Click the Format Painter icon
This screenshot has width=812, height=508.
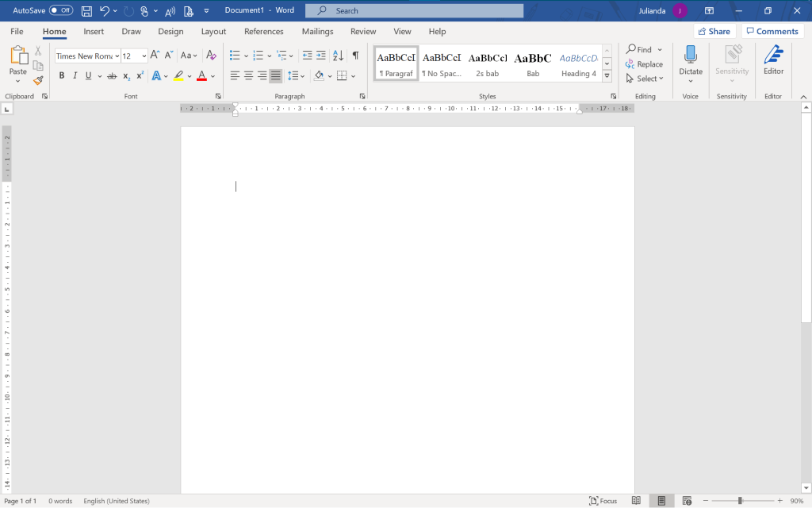(x=38, y=80)
